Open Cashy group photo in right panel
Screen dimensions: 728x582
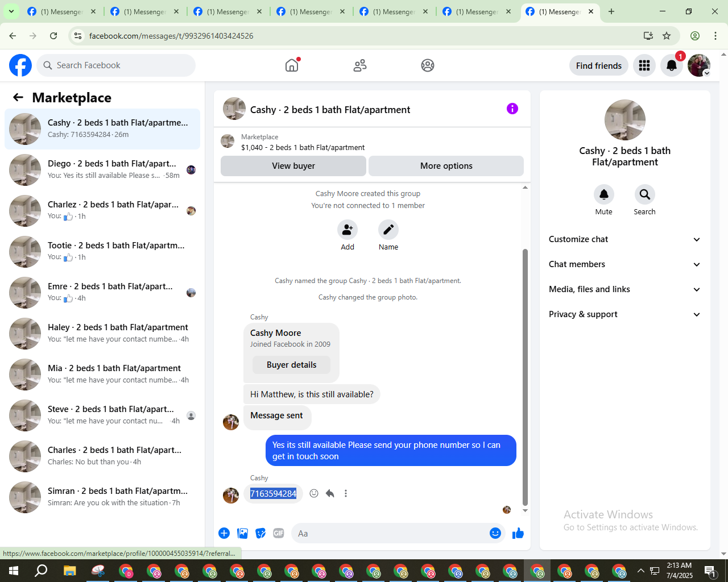click(625, 120)
